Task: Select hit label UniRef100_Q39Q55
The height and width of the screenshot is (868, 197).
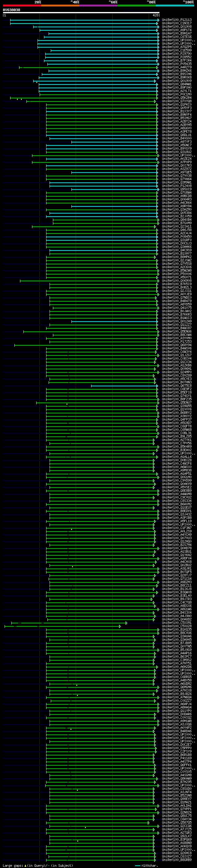Action: tap(177, 406)
